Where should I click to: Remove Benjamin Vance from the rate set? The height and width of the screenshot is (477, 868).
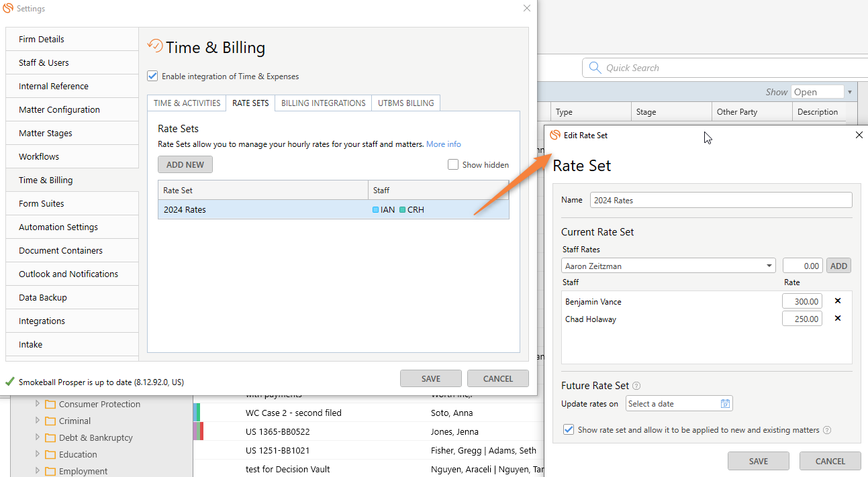pyautogui.click(x=838, y=301)
